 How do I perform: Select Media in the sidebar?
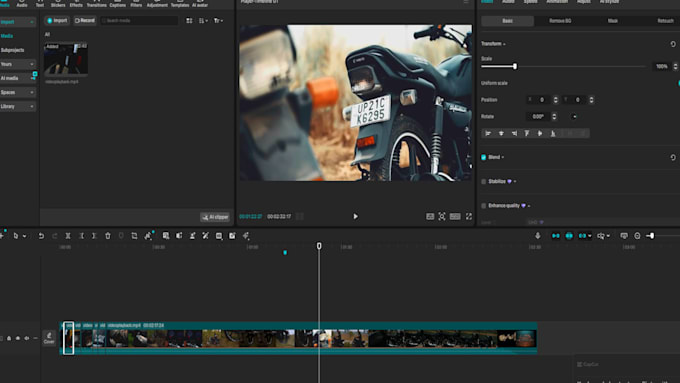coord(7,36)
